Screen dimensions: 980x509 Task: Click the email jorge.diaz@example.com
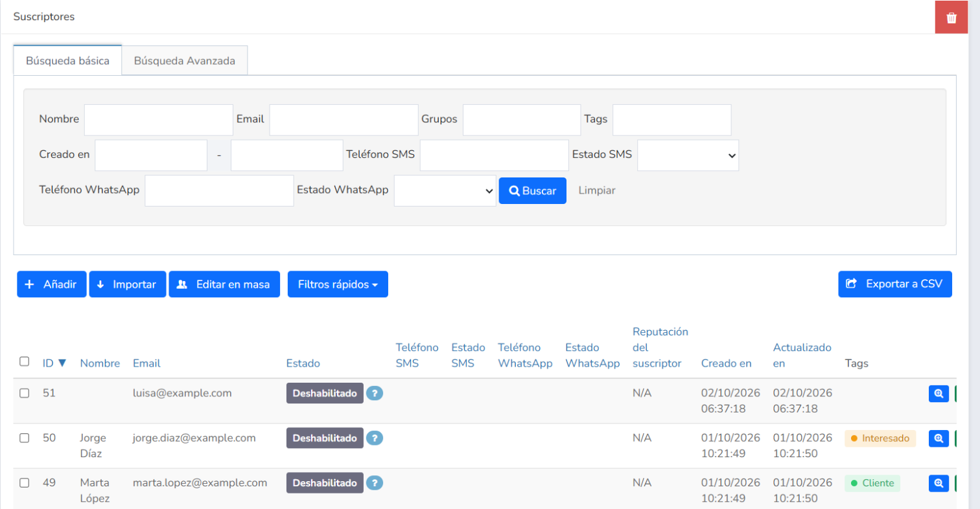pyautogui.click(x=194, y=438)
